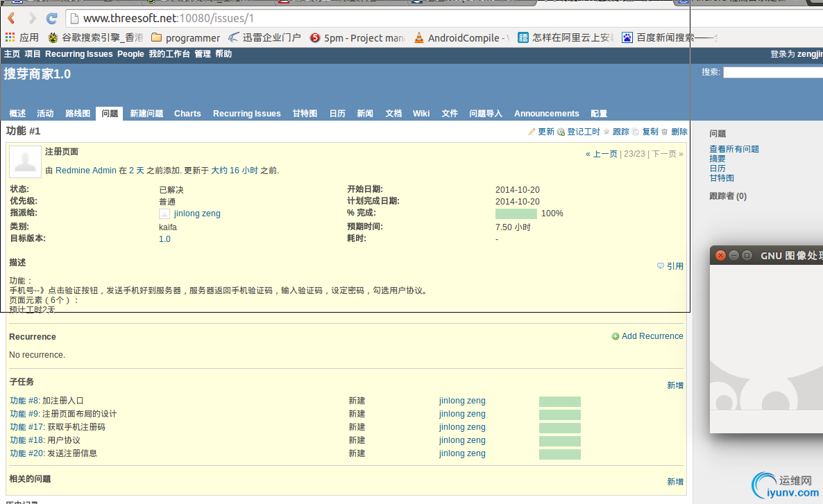Click the copy issue icon
The image size is (823, 504).
[636, 132]
